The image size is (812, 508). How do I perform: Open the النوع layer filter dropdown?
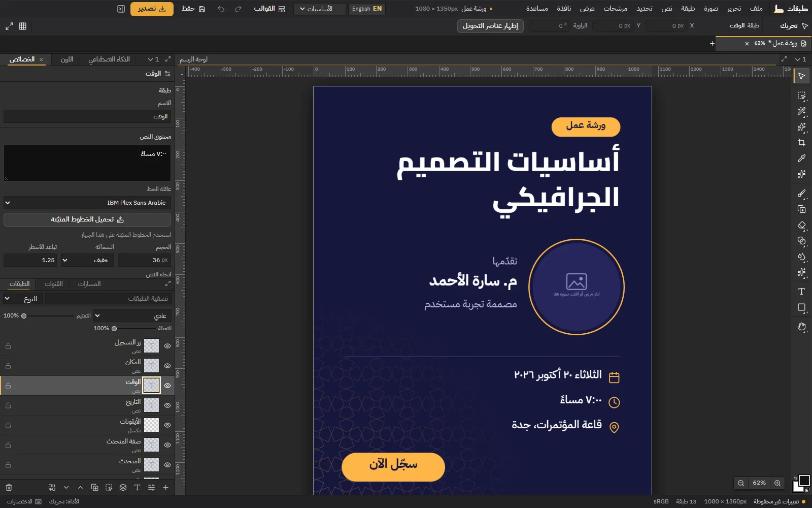pos(21,299)
